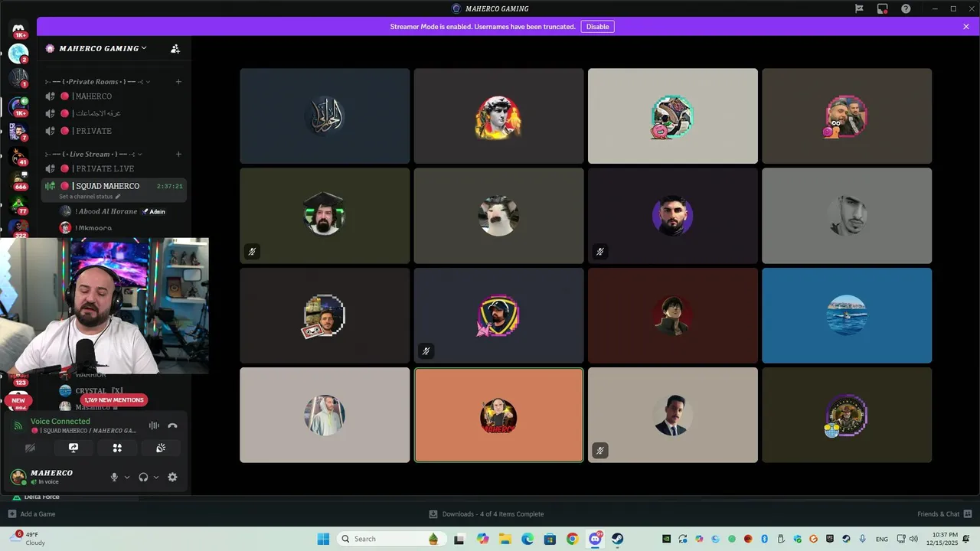The width and height of the screenshot is (980, 551).
Task: Toggle noise suppression waveform icon in voice panel
Action: point(154,425)
